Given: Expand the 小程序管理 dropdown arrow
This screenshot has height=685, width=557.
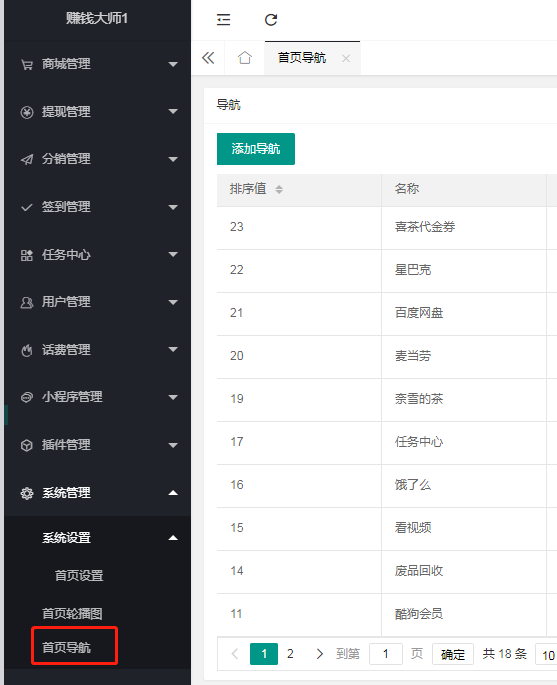Looking at the screenshot, I should (173, 397).
